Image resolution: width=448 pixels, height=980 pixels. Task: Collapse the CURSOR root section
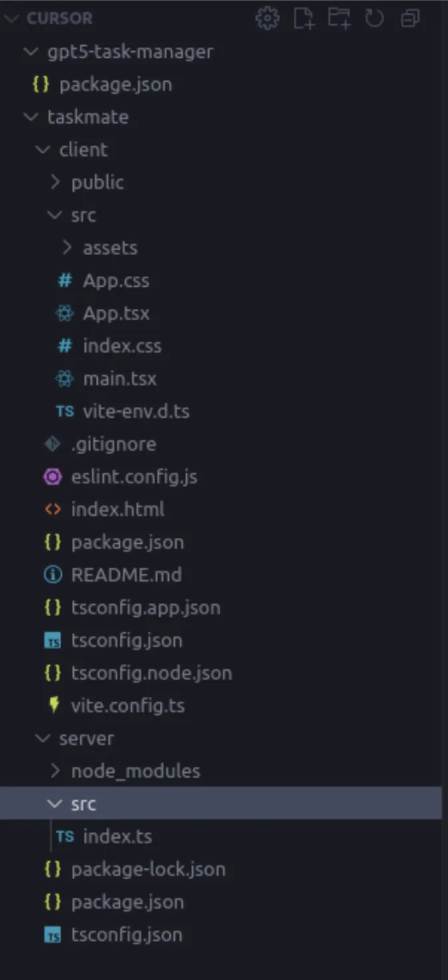(x=59, y=19)
